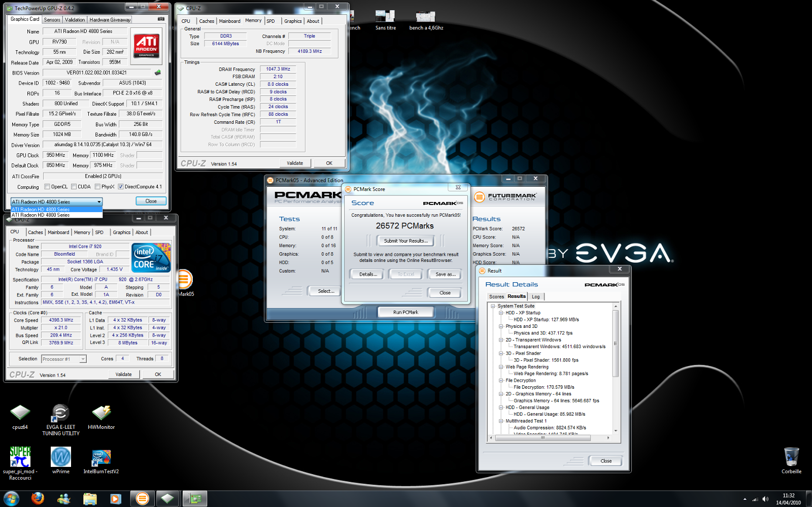Click the GPU Name field 'ATI Radeon HD 4800 Series'
812x507 pixels.
coord(84,31)
